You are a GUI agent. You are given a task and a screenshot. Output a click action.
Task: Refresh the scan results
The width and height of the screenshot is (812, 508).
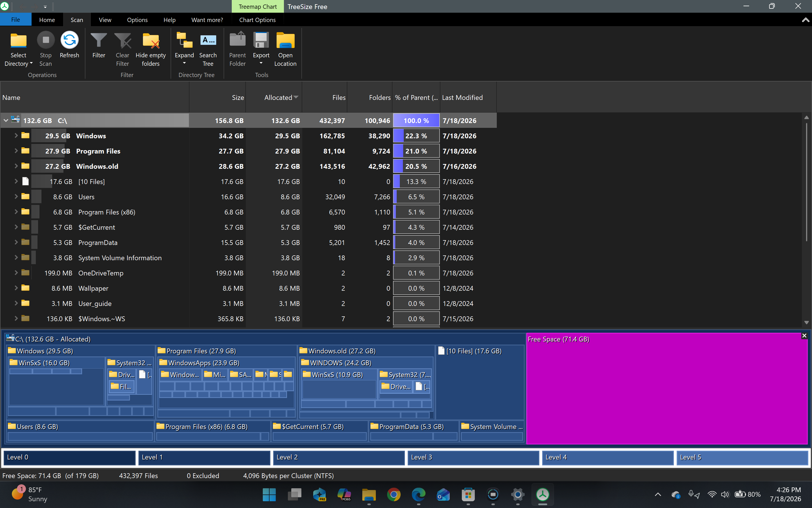[x=69, y=45]
